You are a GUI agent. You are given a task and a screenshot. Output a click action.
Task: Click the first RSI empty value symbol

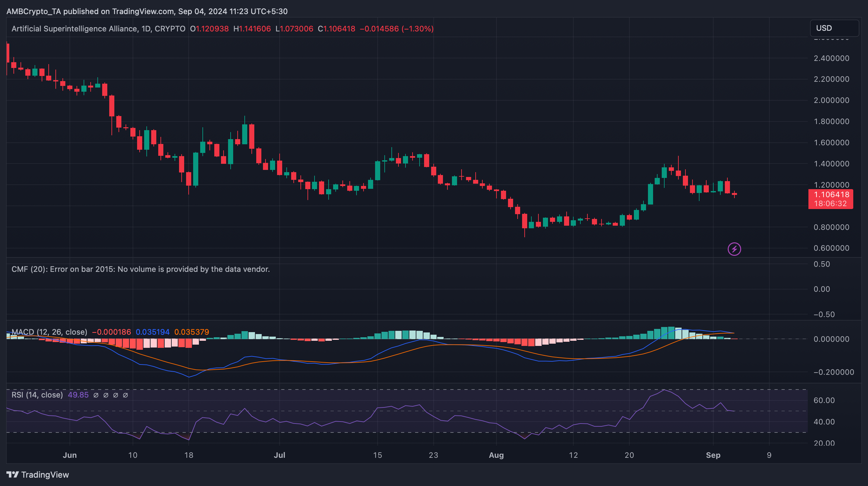[x=96, y=395]
